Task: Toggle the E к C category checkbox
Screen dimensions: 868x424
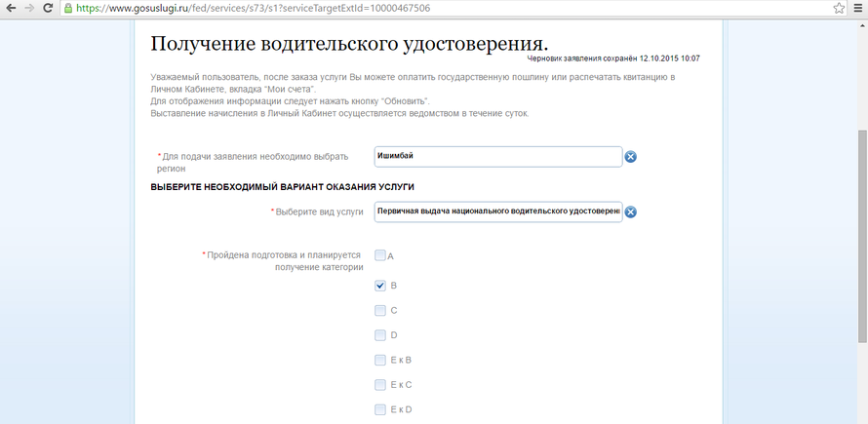Action: coord(380,384)
